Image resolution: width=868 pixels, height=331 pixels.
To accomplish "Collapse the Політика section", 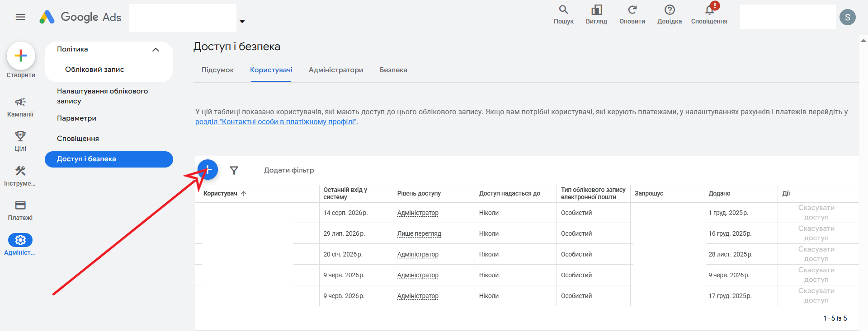I will 156,50.
